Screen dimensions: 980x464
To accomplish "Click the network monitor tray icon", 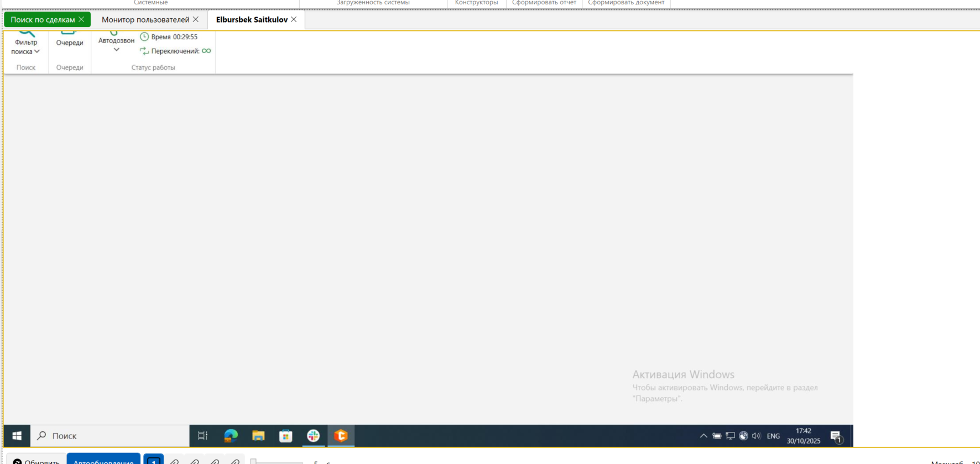I will 730,436.
